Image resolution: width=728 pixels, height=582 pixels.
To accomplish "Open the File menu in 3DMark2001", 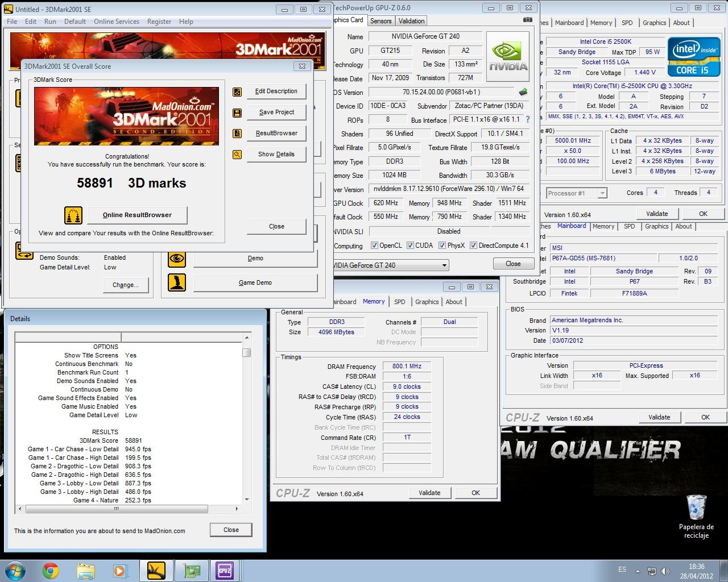I will point(12,22).
